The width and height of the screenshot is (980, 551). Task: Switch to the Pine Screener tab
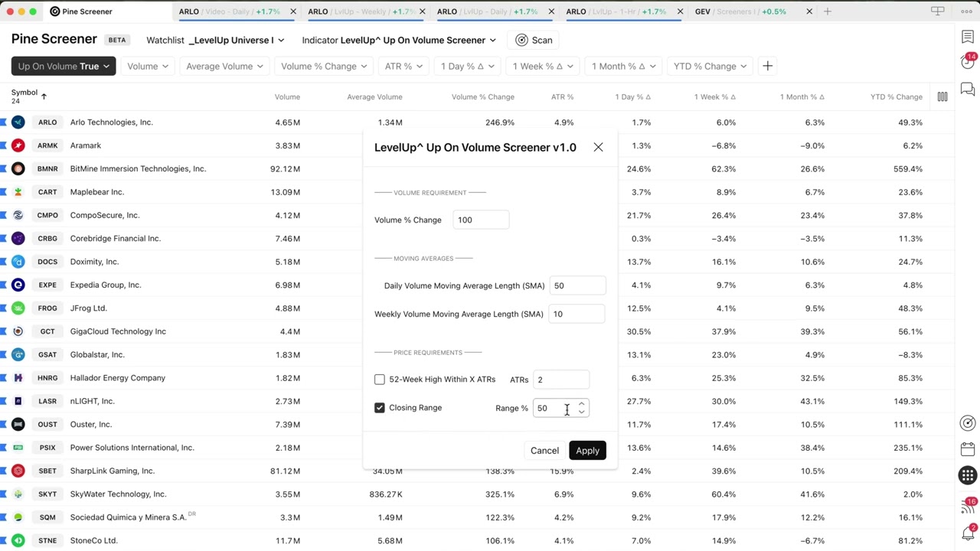(80, 11)
